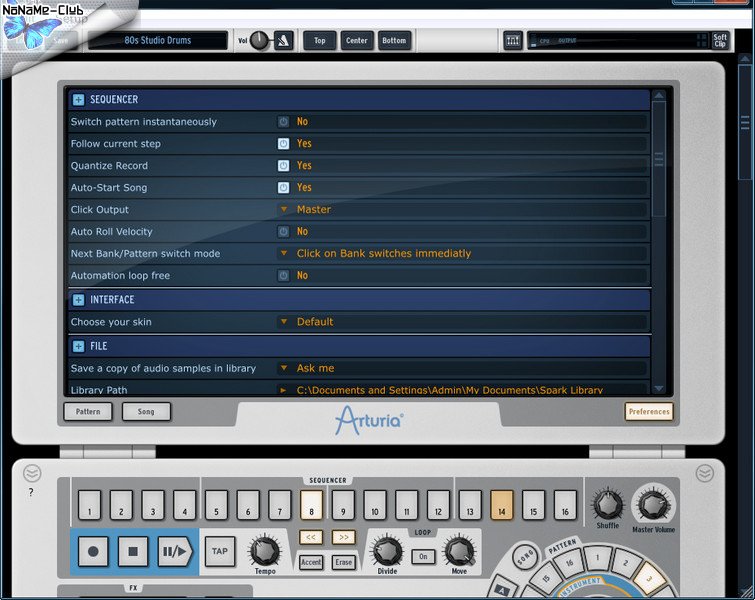
Task: Open the Click Output dropdown
Action: (284, 210)
